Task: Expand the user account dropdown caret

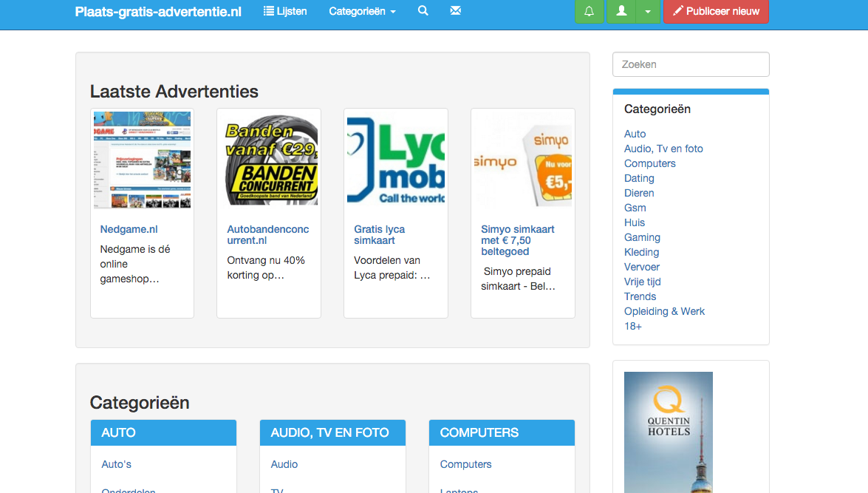Action: [648, 11]
